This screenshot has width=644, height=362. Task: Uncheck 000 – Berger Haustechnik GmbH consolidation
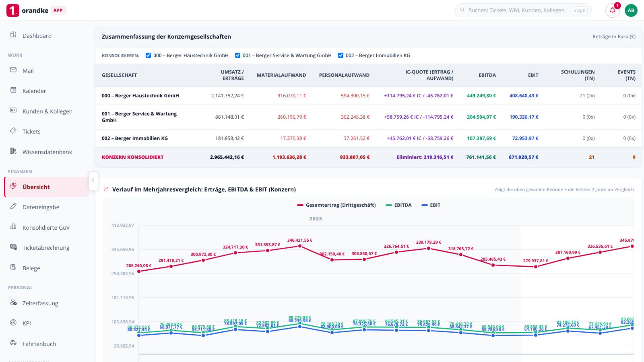pos(149,56)
